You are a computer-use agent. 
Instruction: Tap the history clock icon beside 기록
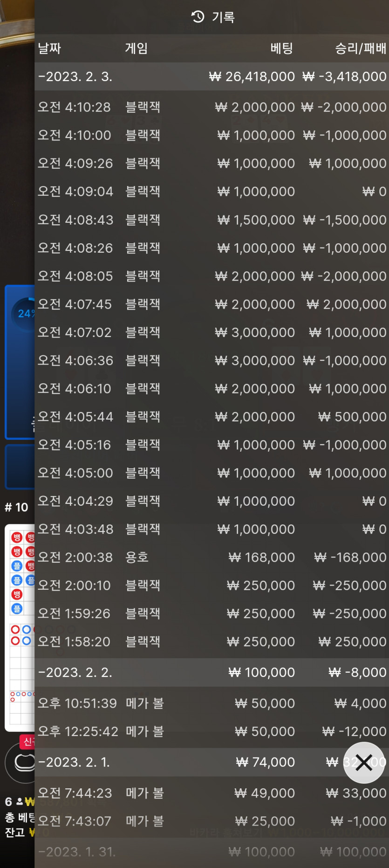click(198, 17)
